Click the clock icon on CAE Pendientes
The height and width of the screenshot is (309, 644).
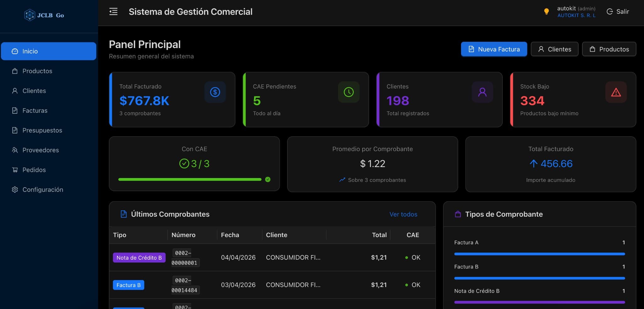(348, 92)
